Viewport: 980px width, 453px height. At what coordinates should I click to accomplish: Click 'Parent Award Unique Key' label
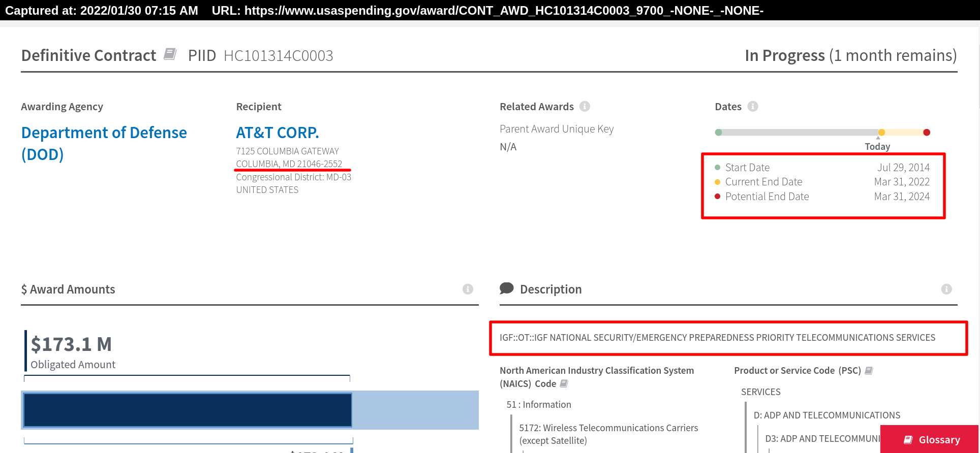[x=557, y=129]
